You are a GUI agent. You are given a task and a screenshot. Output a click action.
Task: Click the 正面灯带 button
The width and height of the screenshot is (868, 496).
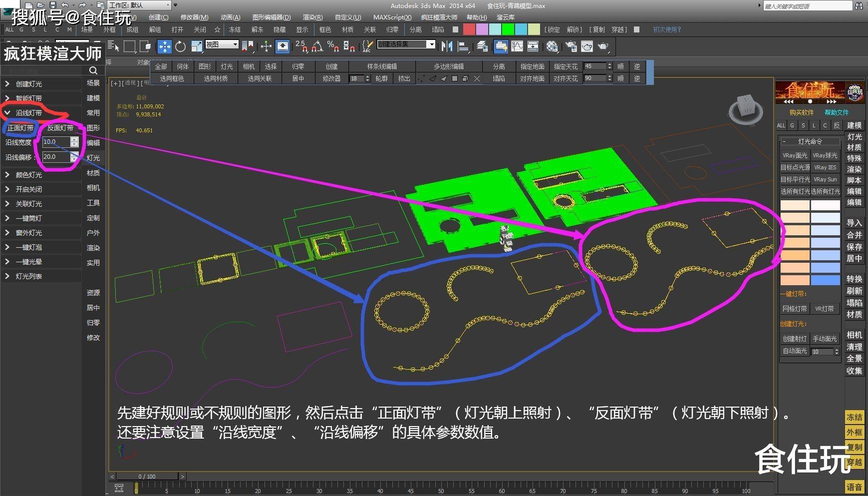(x=20, y=128)
